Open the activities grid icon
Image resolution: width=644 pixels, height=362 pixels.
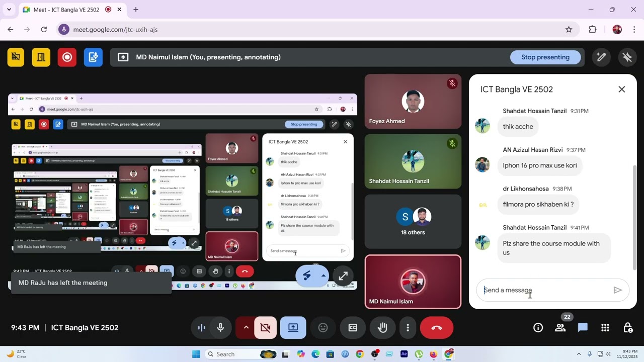[605, 328]
